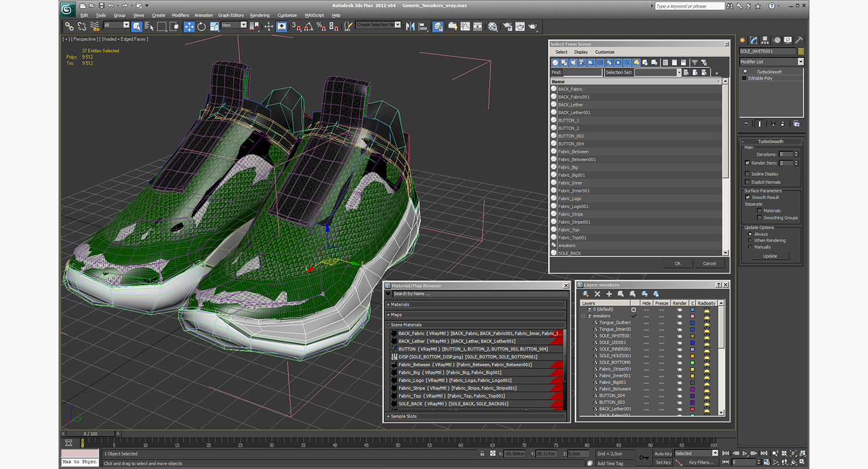Toggle Display Lights filter in Select From Scene
This screenshot has width=868, height=469.
573,62
